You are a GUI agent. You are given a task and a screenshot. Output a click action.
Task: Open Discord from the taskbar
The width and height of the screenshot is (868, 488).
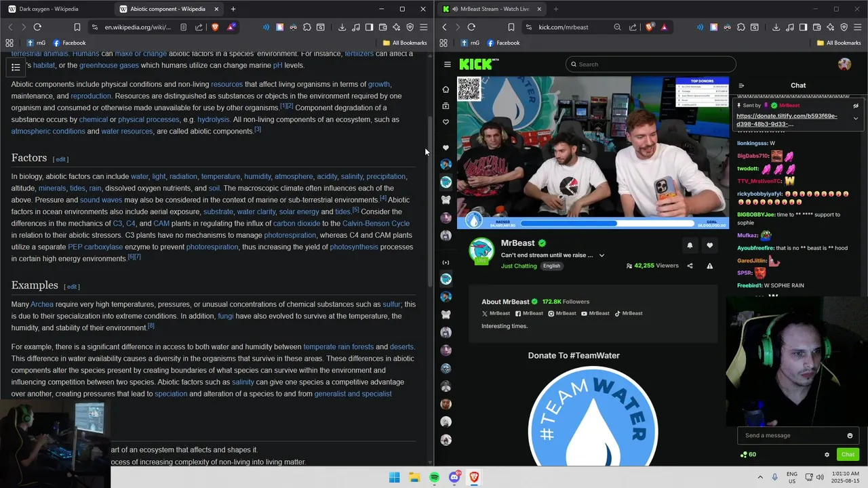(454, 477)
